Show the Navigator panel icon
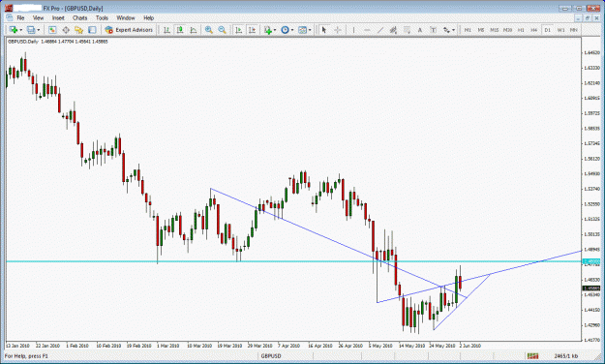Viewport: 605px width, 364px height. (78, 30)
